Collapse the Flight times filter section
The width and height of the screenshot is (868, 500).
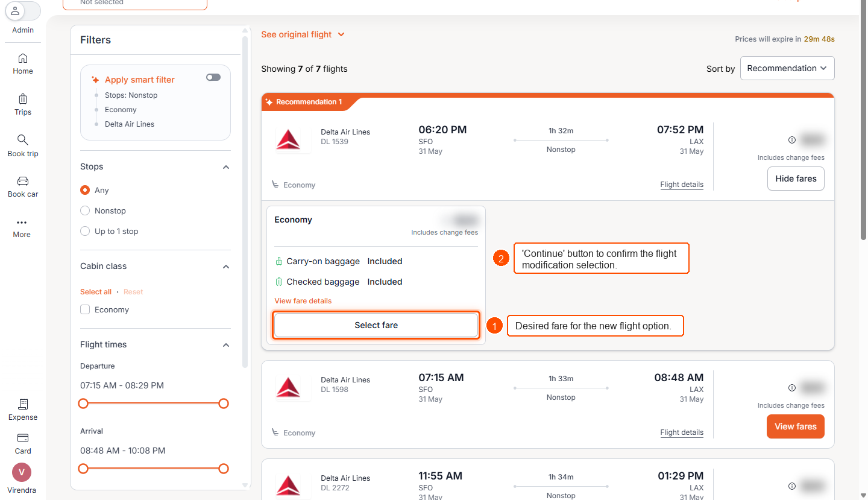tap(226, 345)
